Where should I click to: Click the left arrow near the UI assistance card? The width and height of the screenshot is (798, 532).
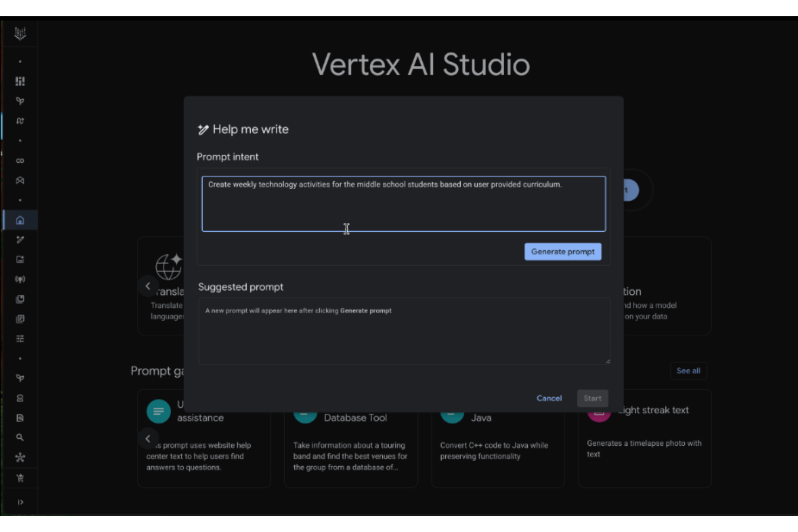[x=148, y=439]
